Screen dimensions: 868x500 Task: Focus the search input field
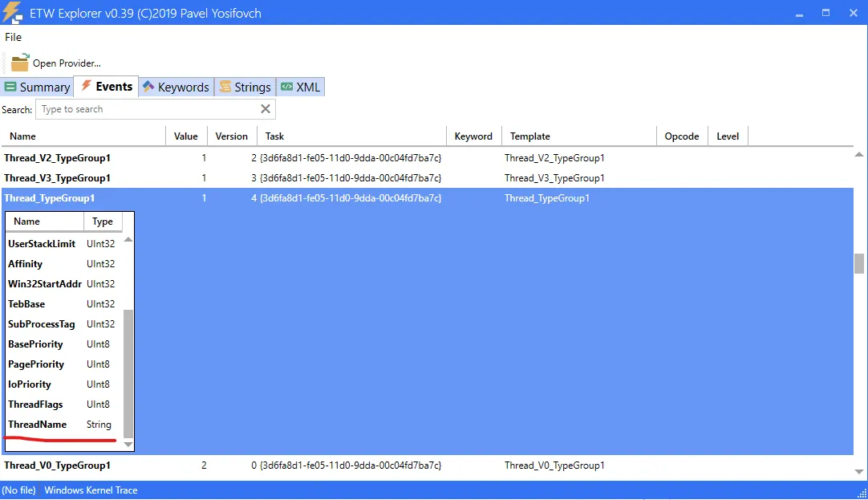(x=148, y=109)
